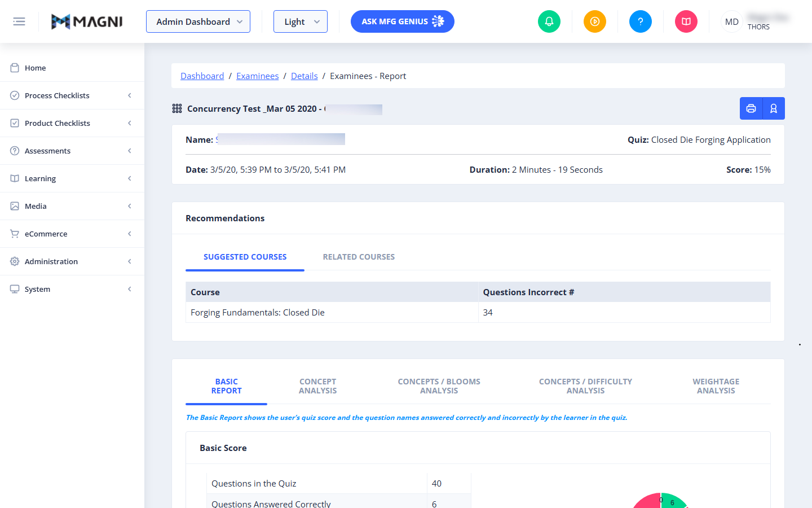Screen dimensions: 812x508
Task: Select the Suggested Courses tab
Action: coord(245,257)
